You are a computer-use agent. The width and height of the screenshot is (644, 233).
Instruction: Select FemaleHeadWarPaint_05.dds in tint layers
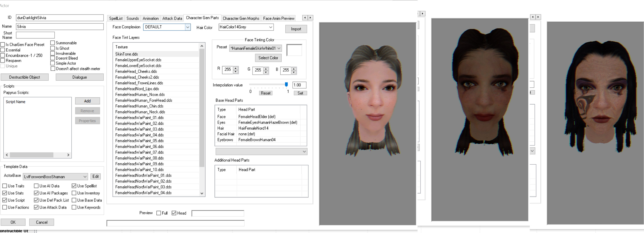[x=139, y=141]
